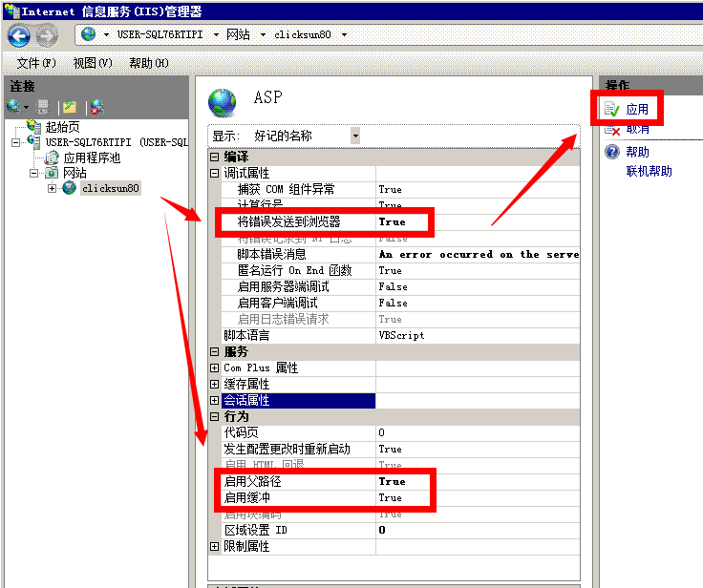Collapse the 网站 (Sites) tree node
The height and width of the screenshot is (588, 703).
[x=34, y=173]
